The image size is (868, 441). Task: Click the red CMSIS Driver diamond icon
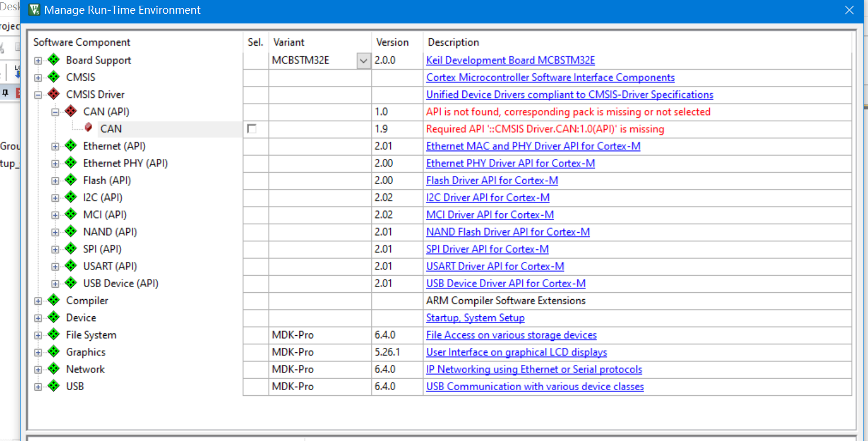coord(54,94)
